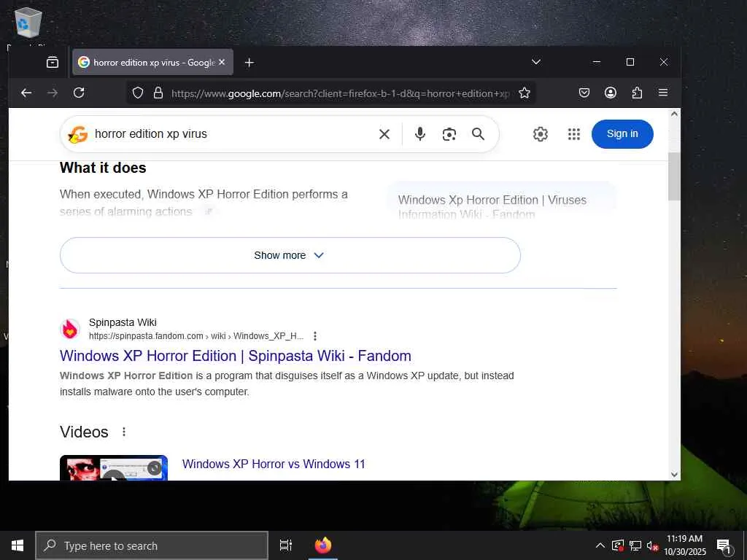The image size is (747, 560).
Task: Open the extensions puzzle icon
Action: click(637, 93)
